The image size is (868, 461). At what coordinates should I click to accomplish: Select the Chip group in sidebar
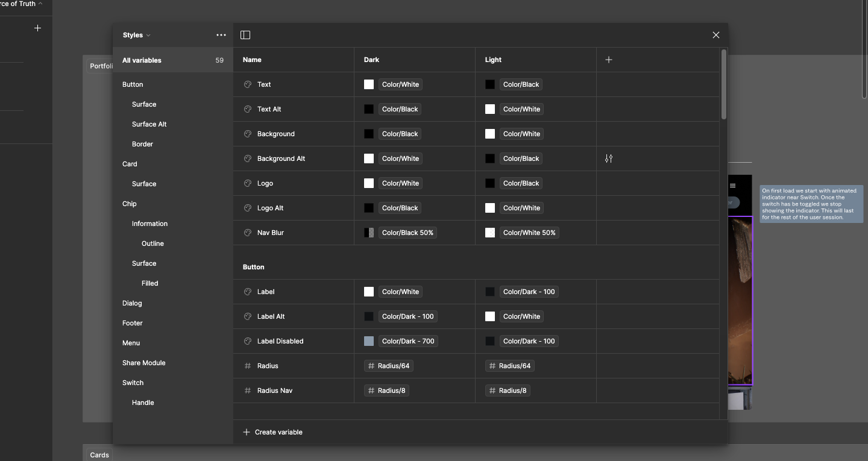[x=130, y=204]
